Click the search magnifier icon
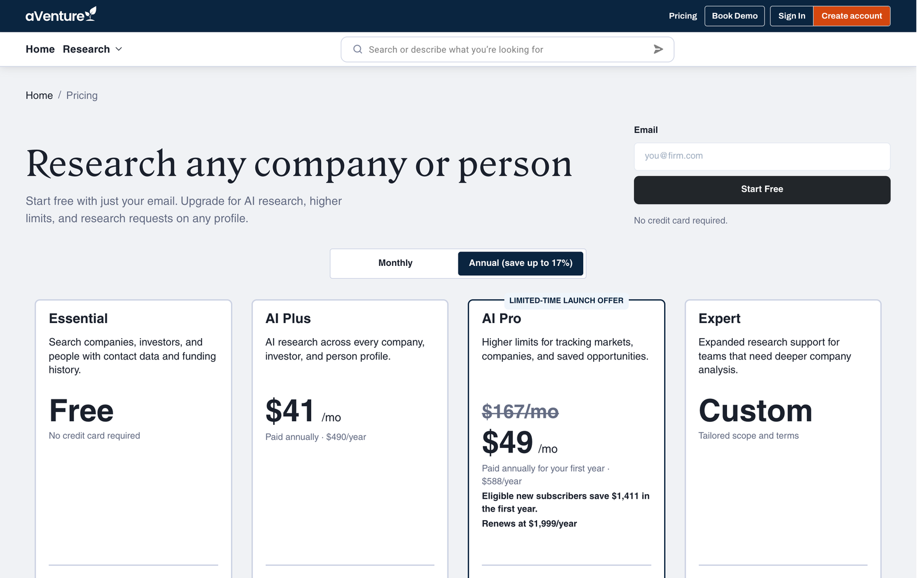 coord(357,50)
